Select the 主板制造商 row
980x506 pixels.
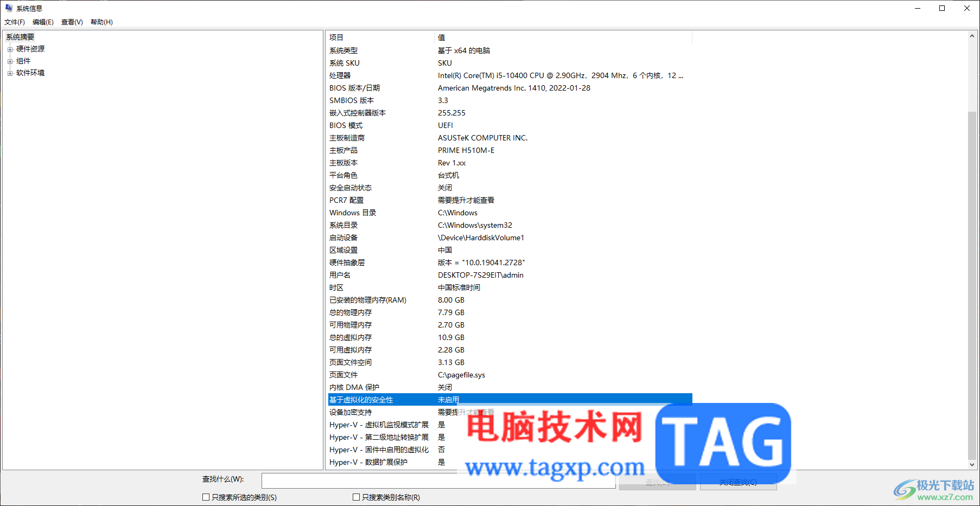pyautogui.click(x=510, y=138)
